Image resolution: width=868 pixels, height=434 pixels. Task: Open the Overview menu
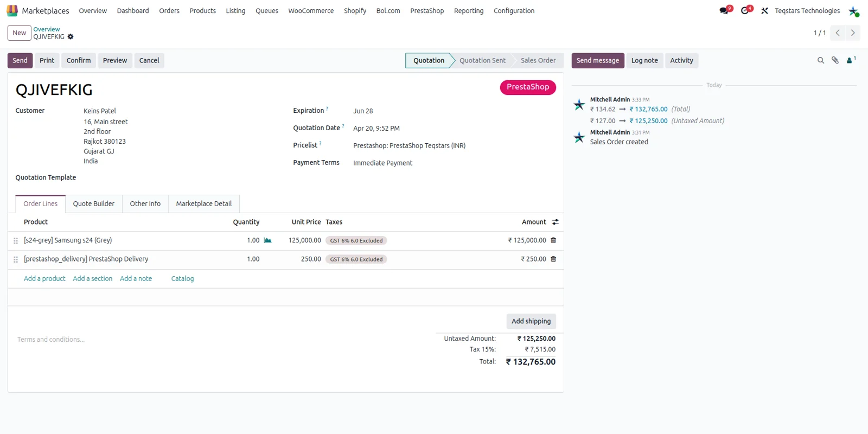[93, 11]
